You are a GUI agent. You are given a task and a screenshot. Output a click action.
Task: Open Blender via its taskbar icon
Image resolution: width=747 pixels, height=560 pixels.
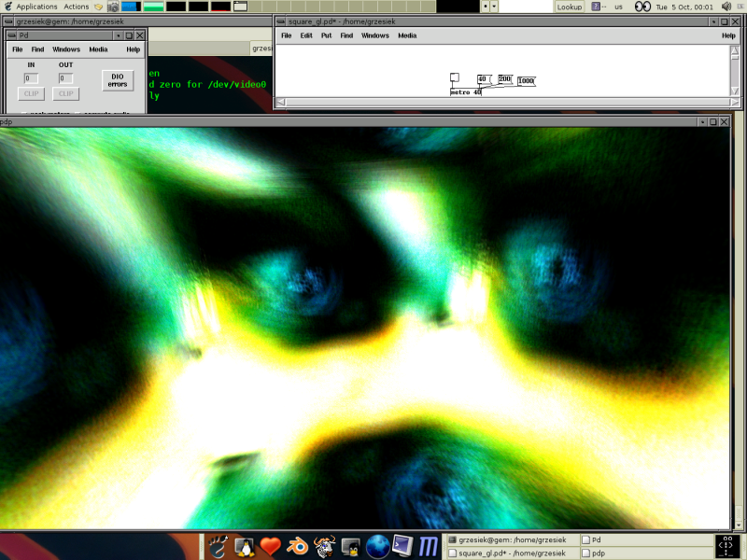pyautogui.click(x=299, y=545)
